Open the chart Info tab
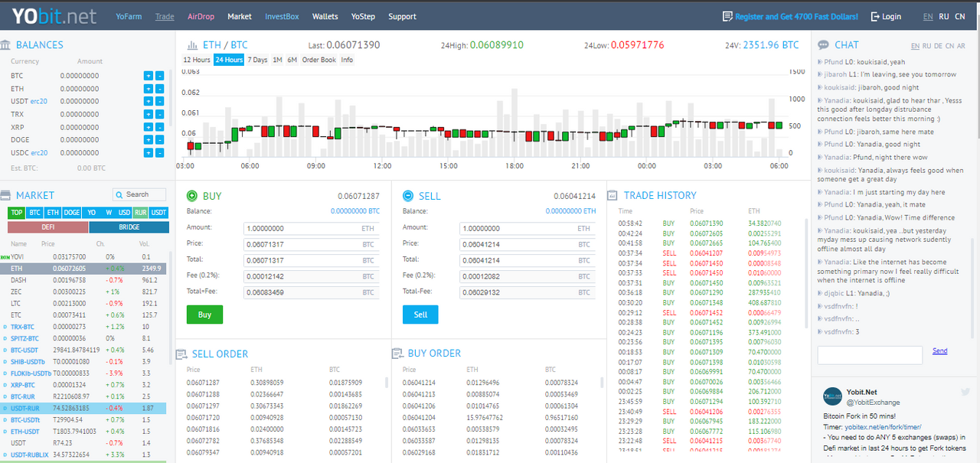Image resolution: width=980 pixels, height=463 pixels. pos(347,60)
